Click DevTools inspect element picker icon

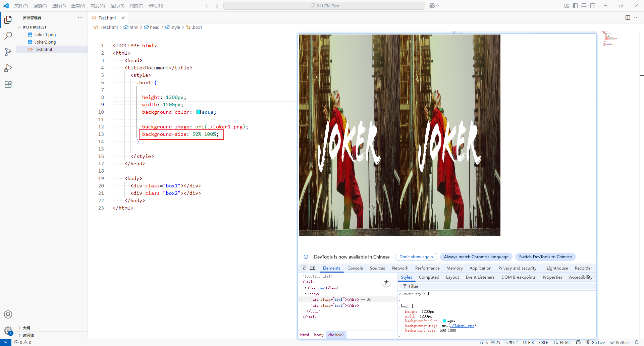click(303, 268)
